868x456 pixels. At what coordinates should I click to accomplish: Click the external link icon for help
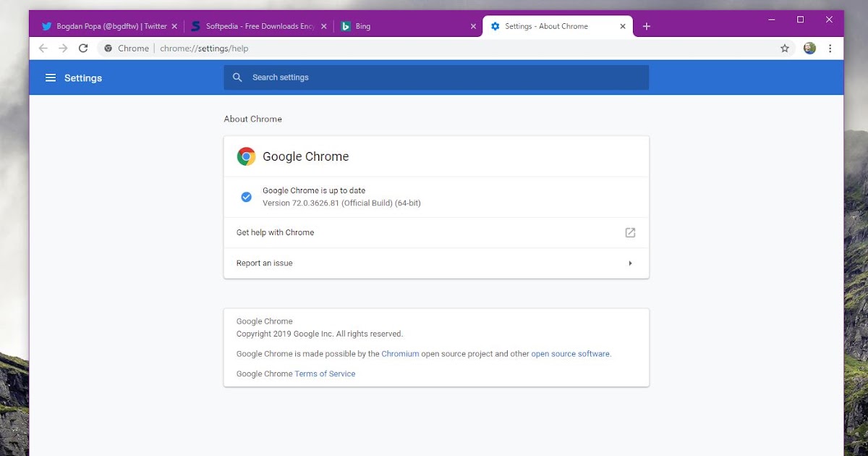[630, 232]
